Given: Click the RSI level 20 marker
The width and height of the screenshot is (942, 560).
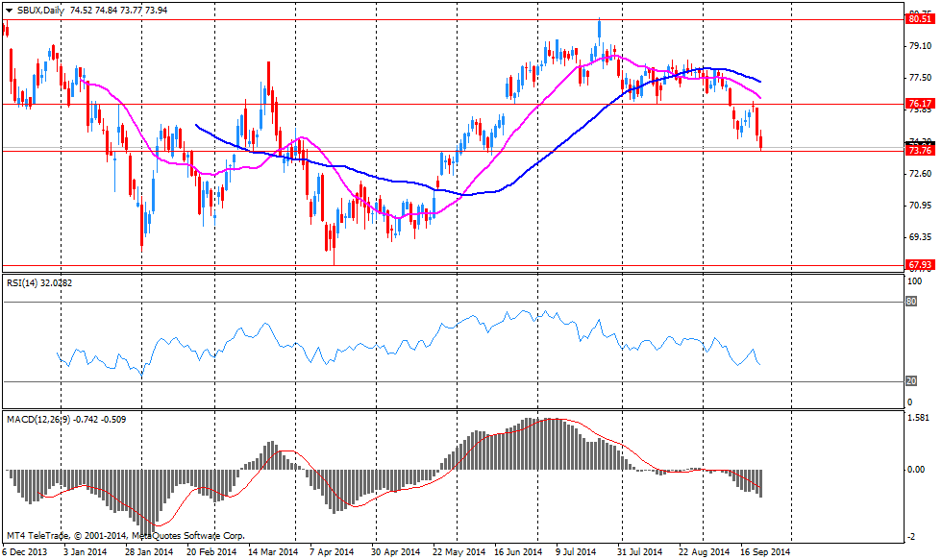Looking at the screenshot, I should [x=911, y=381].
